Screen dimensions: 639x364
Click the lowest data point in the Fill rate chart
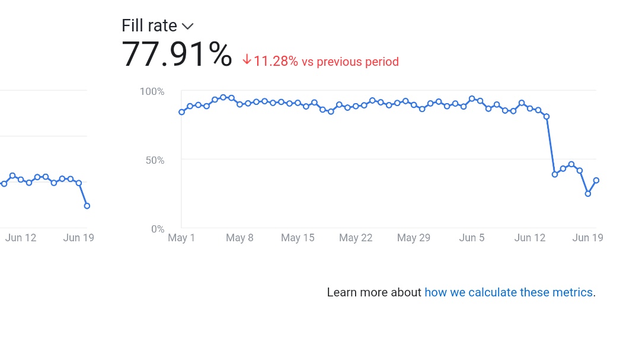point(588,194)
